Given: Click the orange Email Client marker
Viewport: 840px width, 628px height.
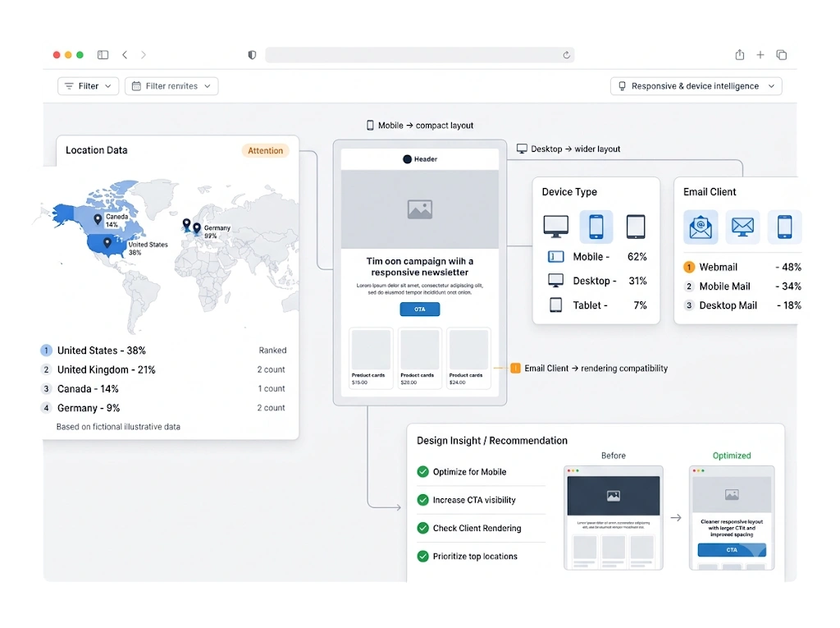Looking at the screenshot, I should [x=515, y=369].
